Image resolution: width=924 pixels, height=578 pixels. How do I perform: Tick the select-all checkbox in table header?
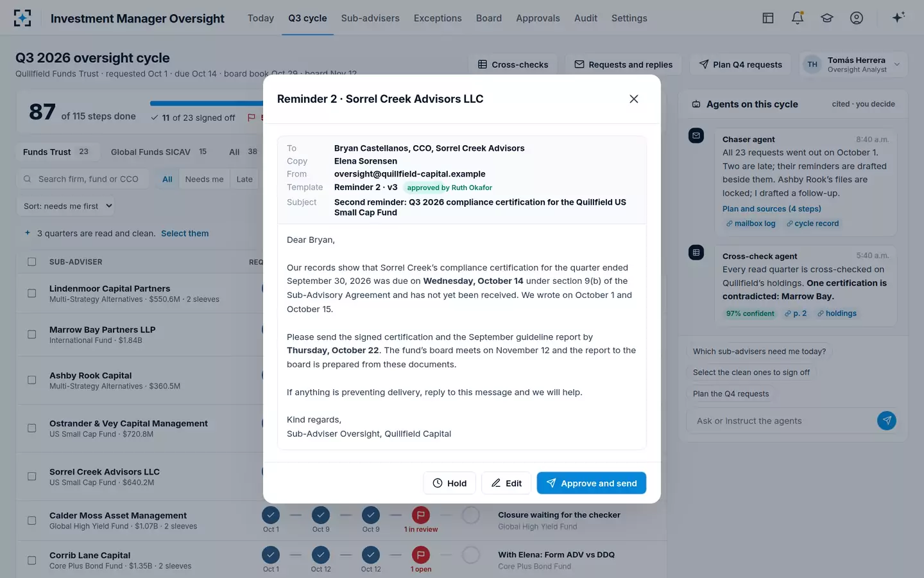(x=32, y=261)
